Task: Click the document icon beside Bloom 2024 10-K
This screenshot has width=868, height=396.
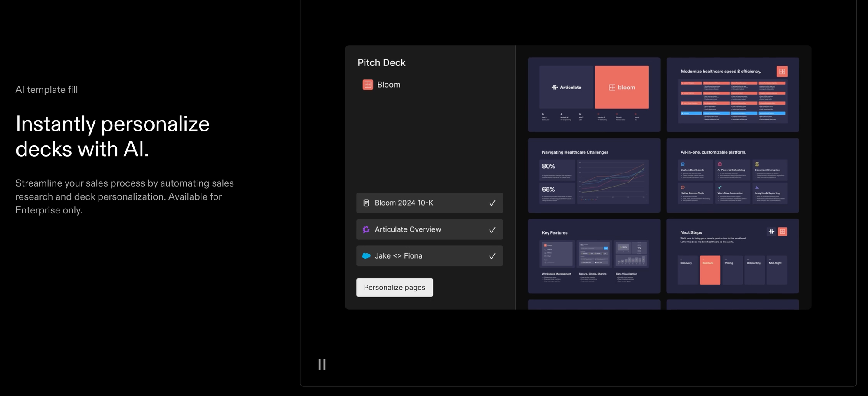Action: tap(366, 203)
